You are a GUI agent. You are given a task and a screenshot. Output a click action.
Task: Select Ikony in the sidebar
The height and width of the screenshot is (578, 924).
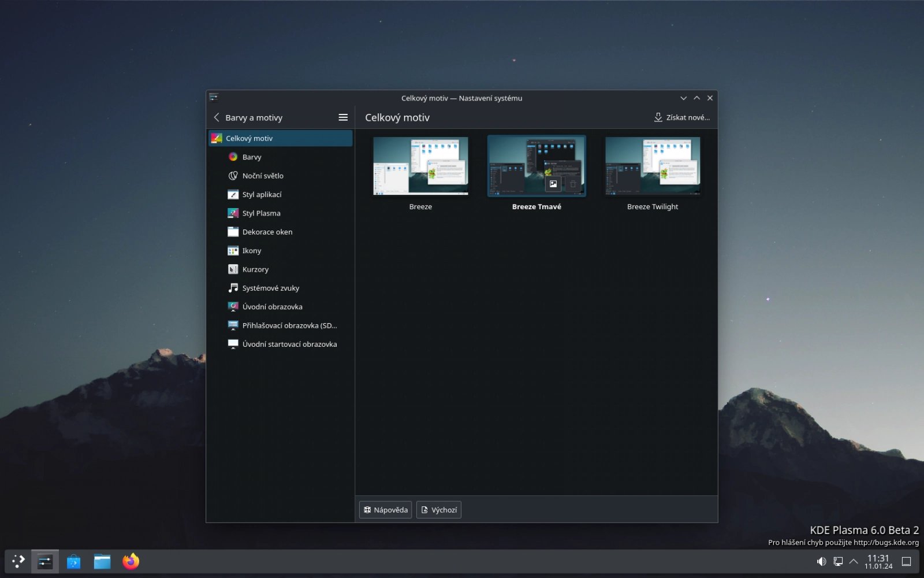coord(252,251)
